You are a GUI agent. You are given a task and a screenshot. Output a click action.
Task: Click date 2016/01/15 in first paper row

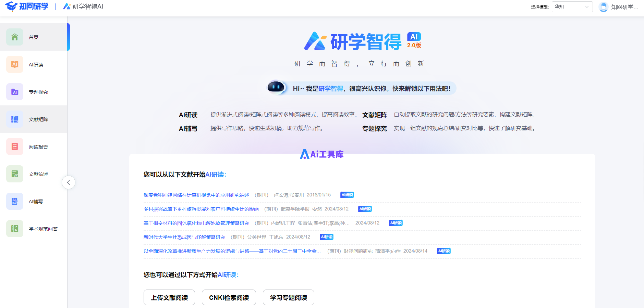(319, 195)
